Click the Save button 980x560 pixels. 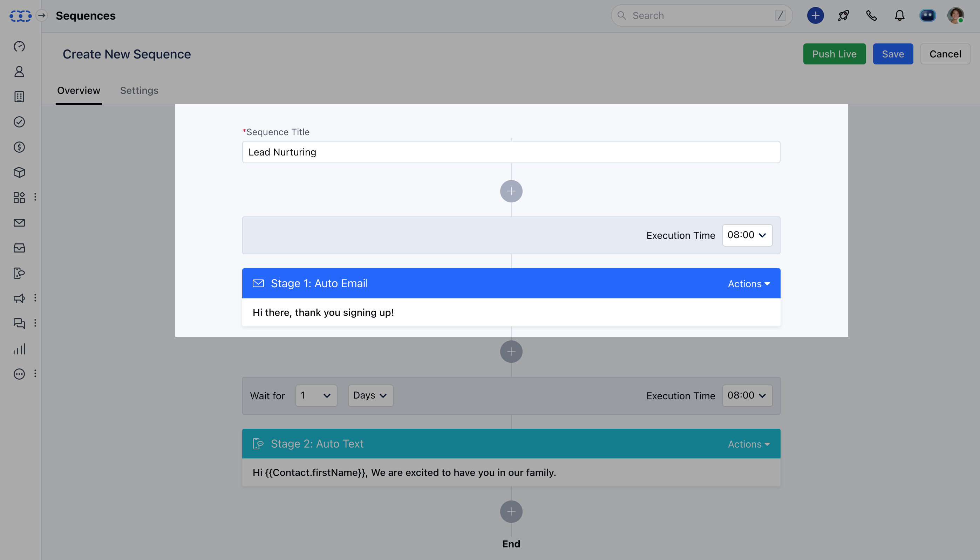[x=893, y=54]
